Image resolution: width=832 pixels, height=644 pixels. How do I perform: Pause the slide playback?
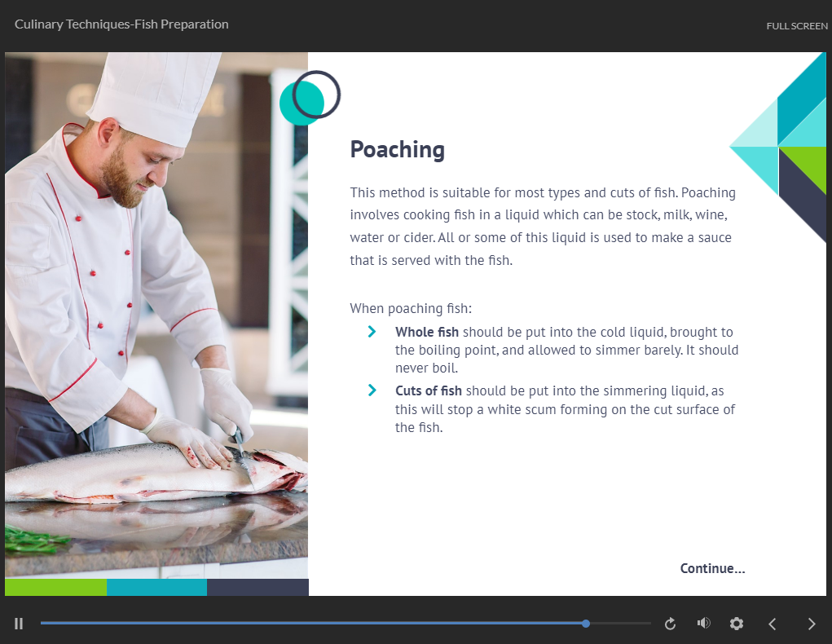19,624
